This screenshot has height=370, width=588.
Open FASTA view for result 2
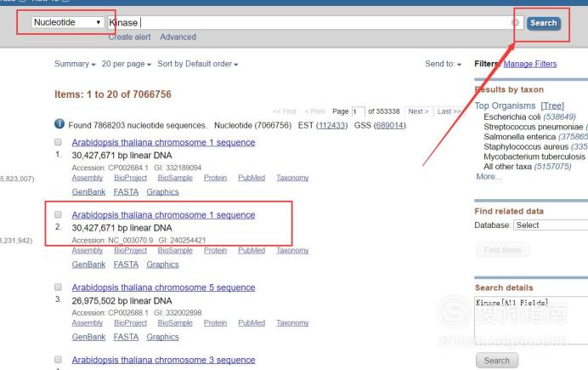(x=126, y=265)
